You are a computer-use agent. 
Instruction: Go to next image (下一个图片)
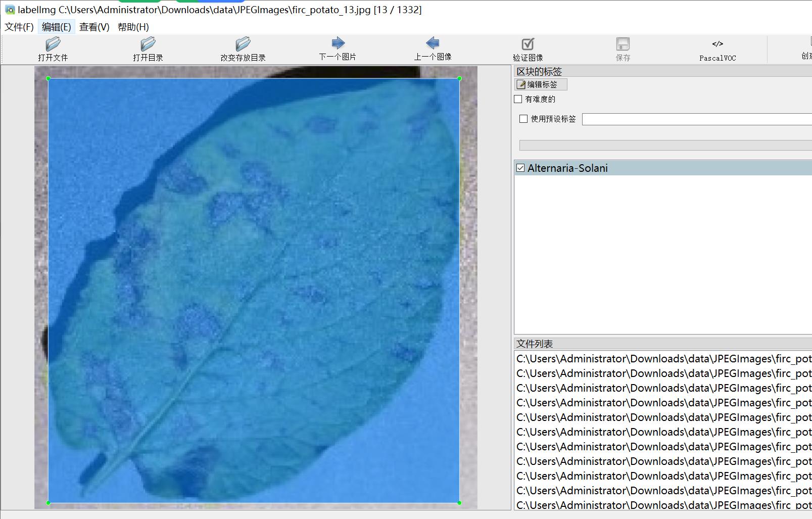click(x=338, y=43)
